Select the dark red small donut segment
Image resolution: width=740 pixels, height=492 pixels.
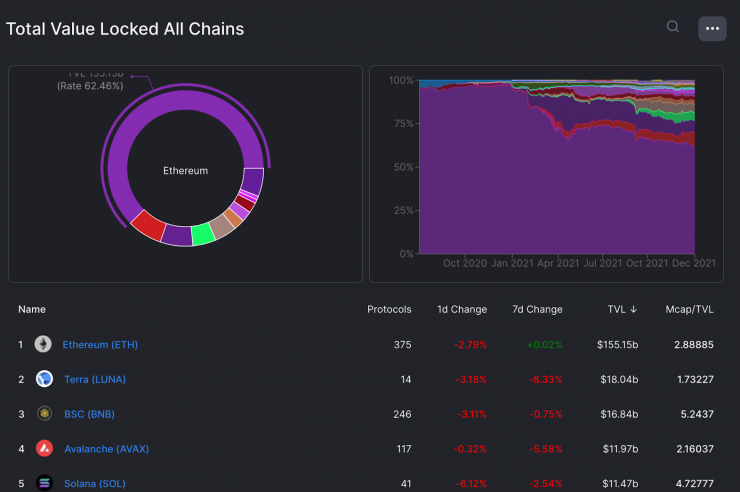tap(245, 203)
